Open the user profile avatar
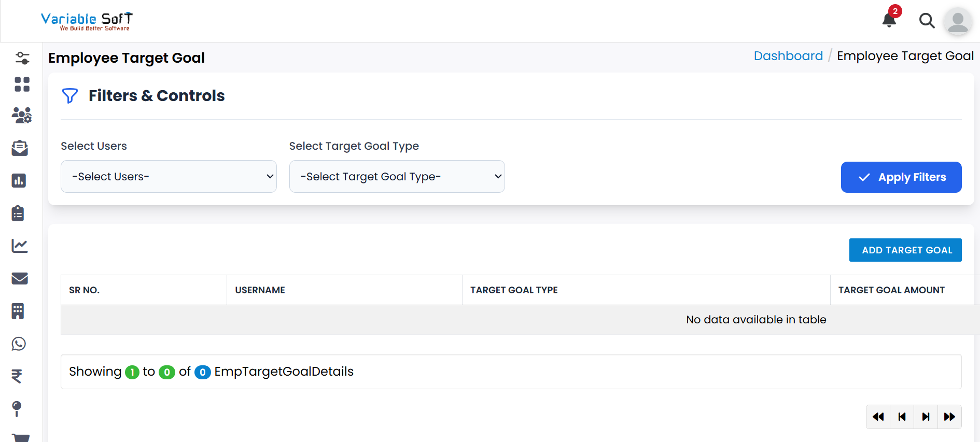The height and width of the screenshot is (442, 980). tap(958, 22)
